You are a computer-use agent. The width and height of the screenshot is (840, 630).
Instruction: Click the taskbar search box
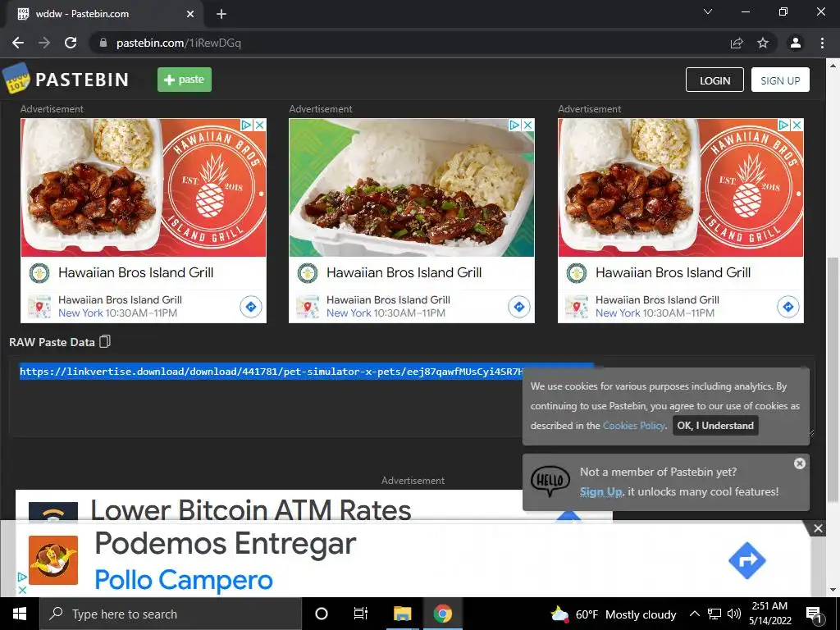point(171,614)
